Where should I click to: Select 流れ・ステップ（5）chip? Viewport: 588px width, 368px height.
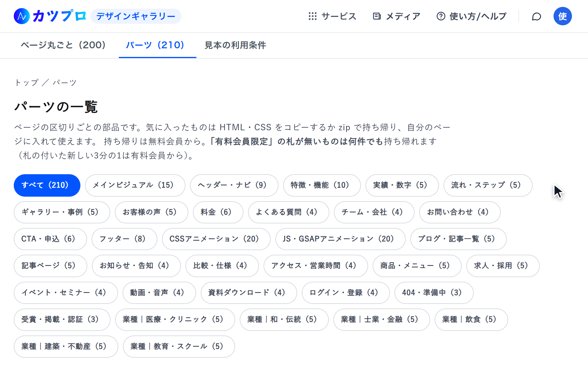488,185
